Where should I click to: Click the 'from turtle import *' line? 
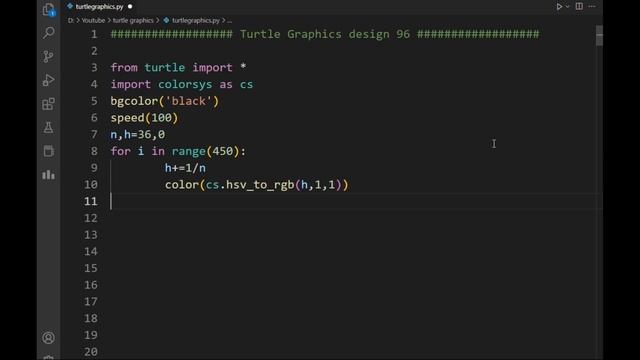point(178,68)
